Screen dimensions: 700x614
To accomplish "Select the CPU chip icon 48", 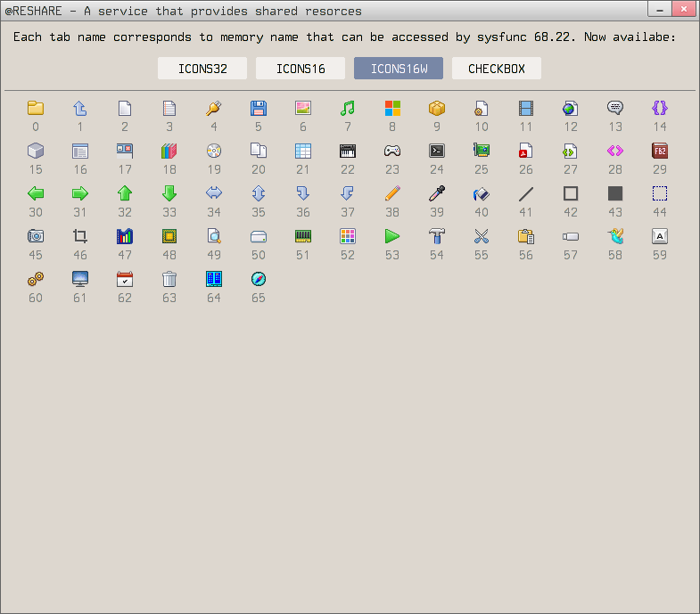I will (x=169, y=236).
